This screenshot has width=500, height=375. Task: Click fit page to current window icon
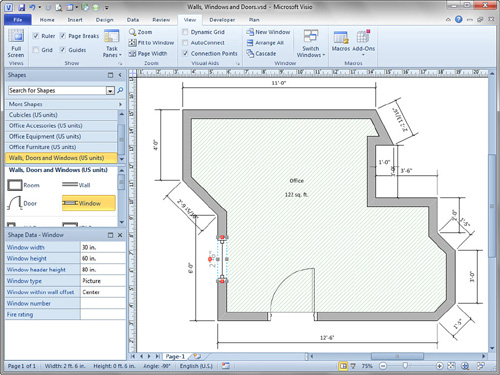(451, 366)
